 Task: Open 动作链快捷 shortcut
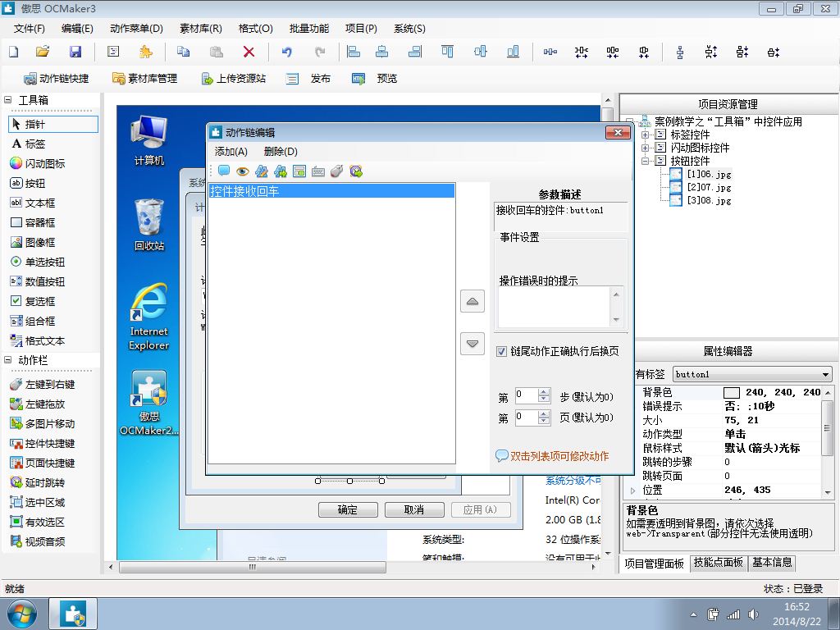pyautogui.click(x=57, y=79)
